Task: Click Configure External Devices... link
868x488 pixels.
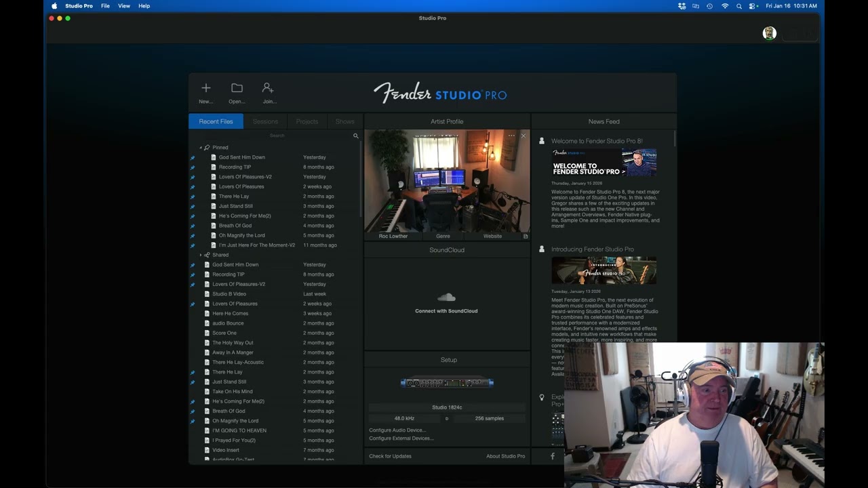Action: tap(401, 439)
